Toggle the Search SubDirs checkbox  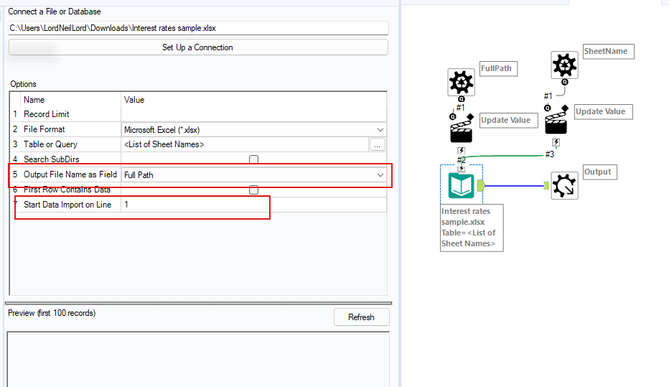click(x=254, y=160)
